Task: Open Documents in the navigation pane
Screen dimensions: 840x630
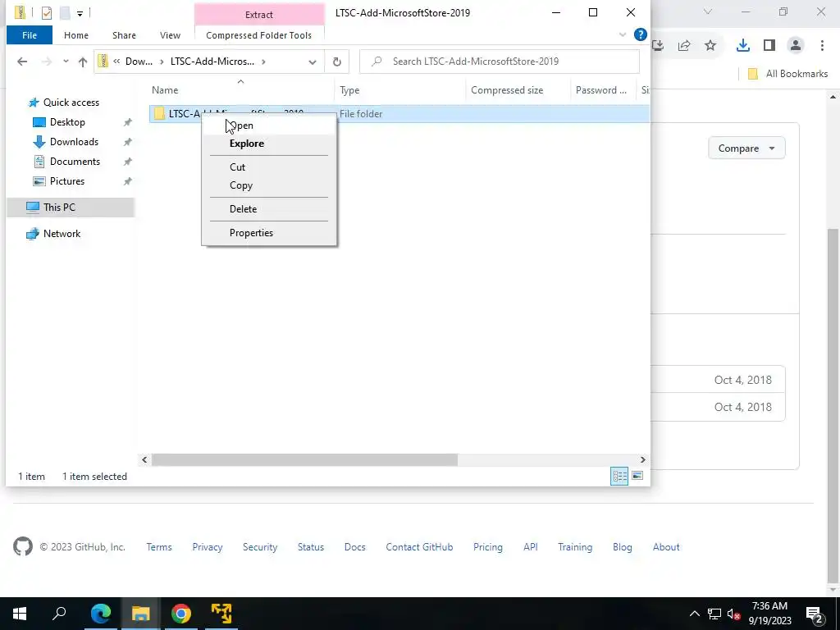Action: tap(75, 162)
